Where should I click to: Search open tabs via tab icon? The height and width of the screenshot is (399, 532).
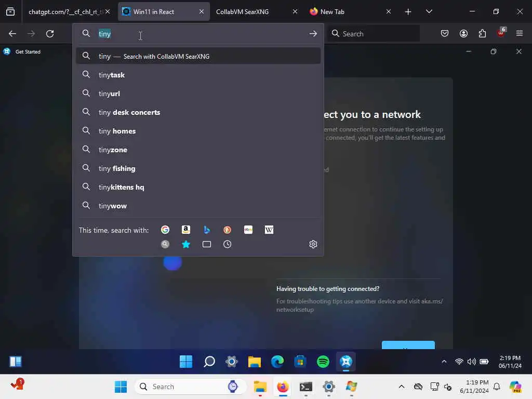point(207,244)
